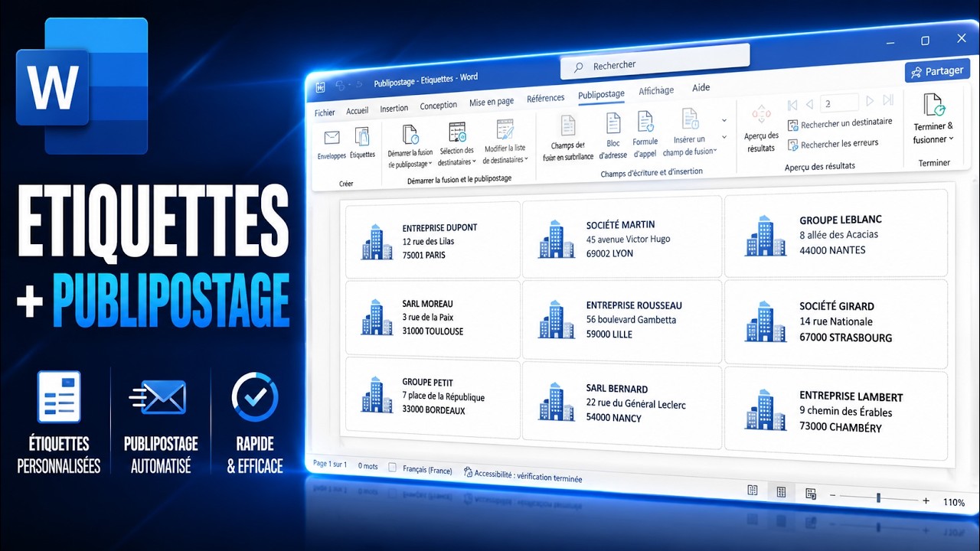Select the building icon beside SOCIÉTÉ MARTIN
980x551 pixels.
pos(557,238)
